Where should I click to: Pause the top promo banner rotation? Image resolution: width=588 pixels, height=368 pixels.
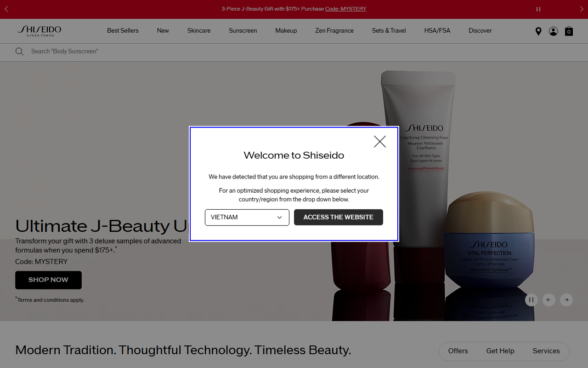click(x=538, y=9)
